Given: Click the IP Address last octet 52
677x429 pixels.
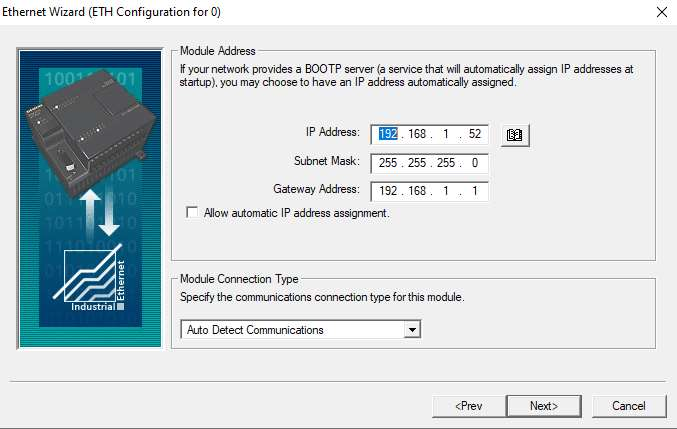Looking at the screenshot, I should 474,135.
